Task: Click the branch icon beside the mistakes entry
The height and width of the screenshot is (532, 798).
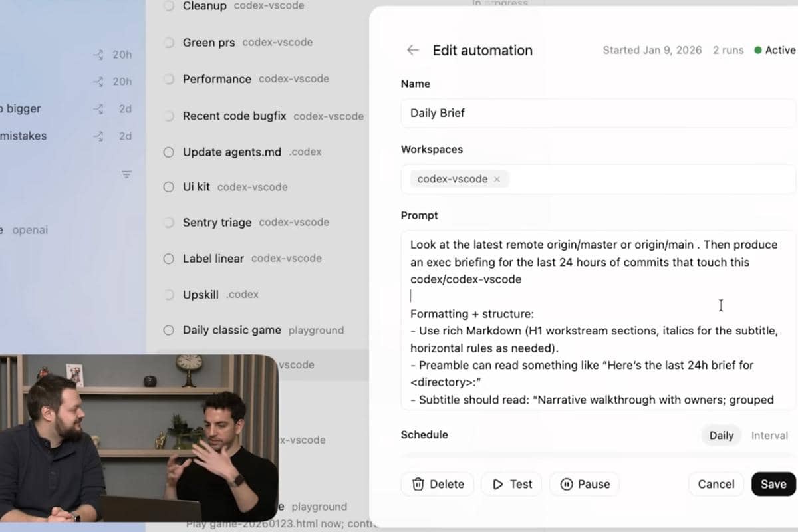Action: coord(98,136)
